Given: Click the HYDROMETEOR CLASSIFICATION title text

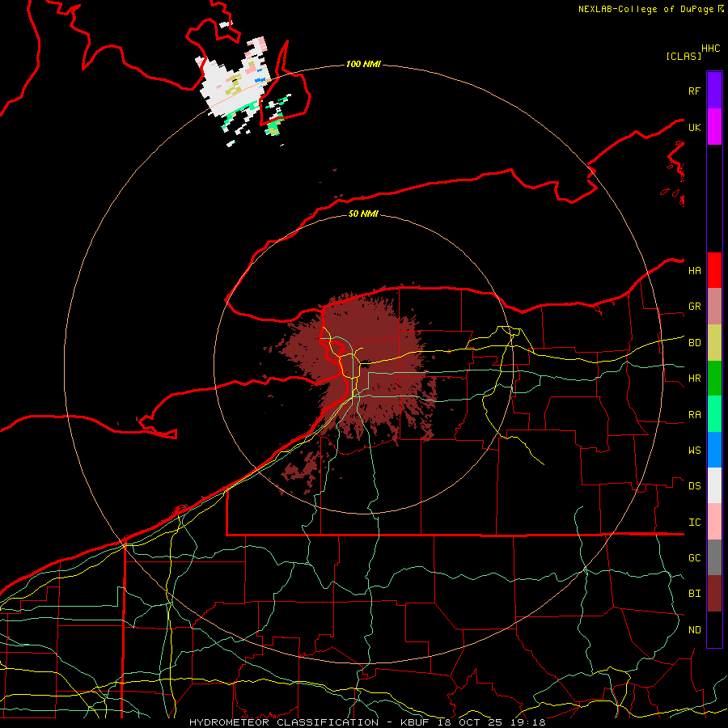Looking at the screenshot, I should point(284,722).
